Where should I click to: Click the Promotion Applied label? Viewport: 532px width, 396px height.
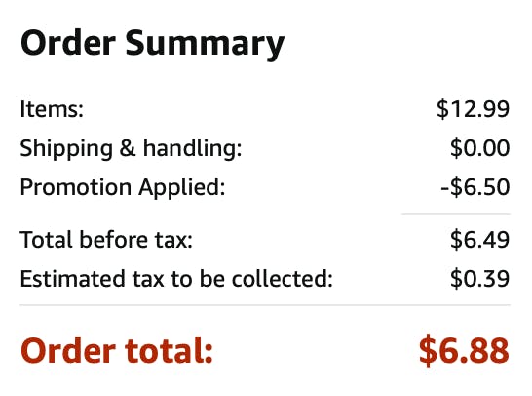[x=123, y=187]
